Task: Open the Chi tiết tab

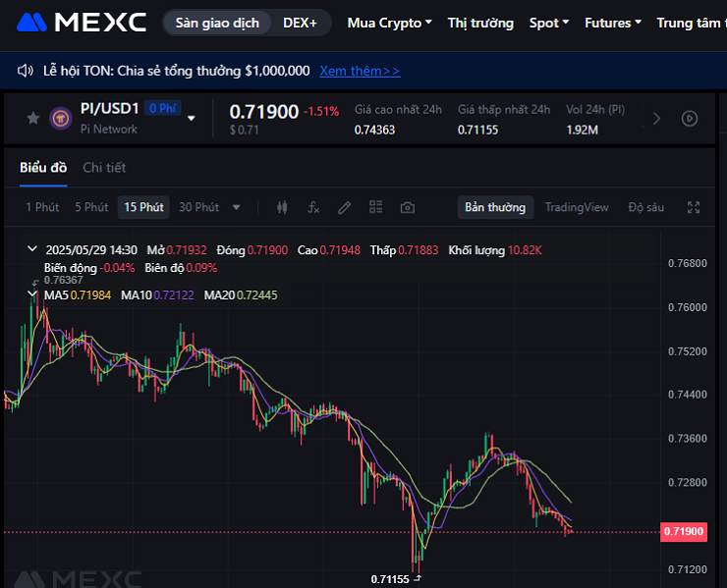Action: tap(104, 168)
